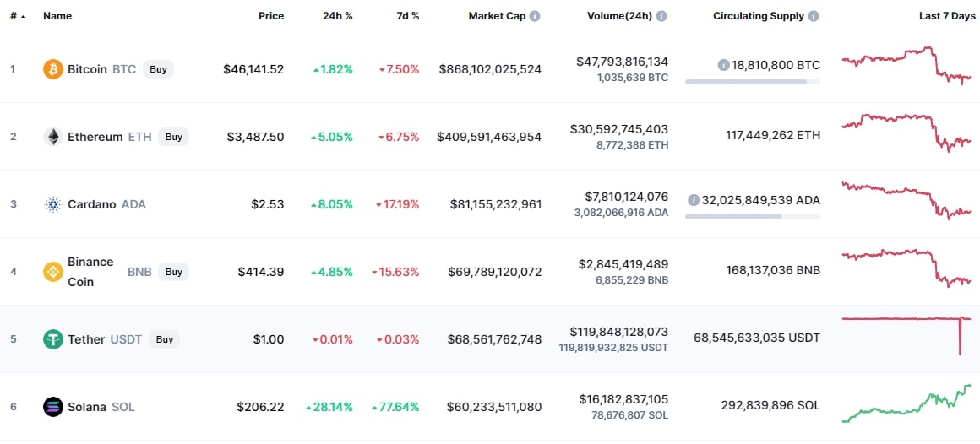Click Solana price $206.22
980x444 pixels.
pyautogui.click(x=260, y=407)
